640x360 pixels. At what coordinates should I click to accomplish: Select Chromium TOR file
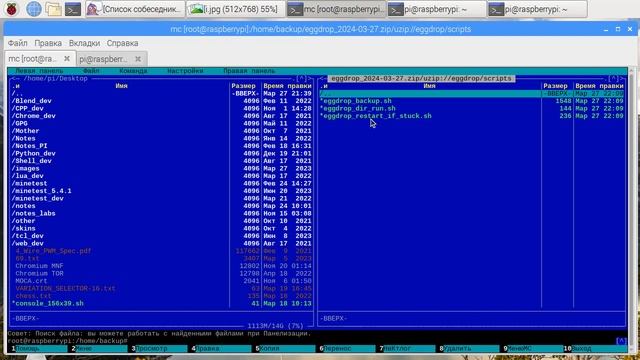(x=120, y=273)
